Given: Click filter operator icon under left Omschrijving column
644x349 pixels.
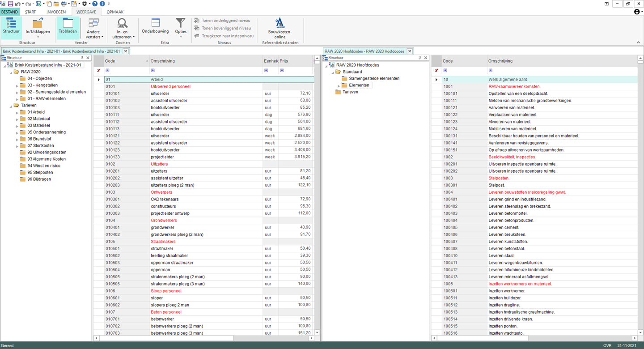Looking at the screenshot, I should point(153,70).
